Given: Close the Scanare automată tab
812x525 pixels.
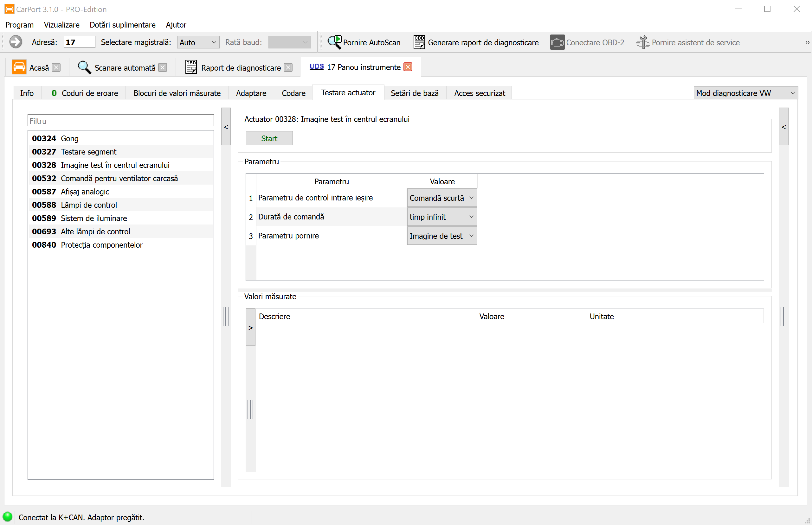Looking at the screenshot, I should click(163, 67).
